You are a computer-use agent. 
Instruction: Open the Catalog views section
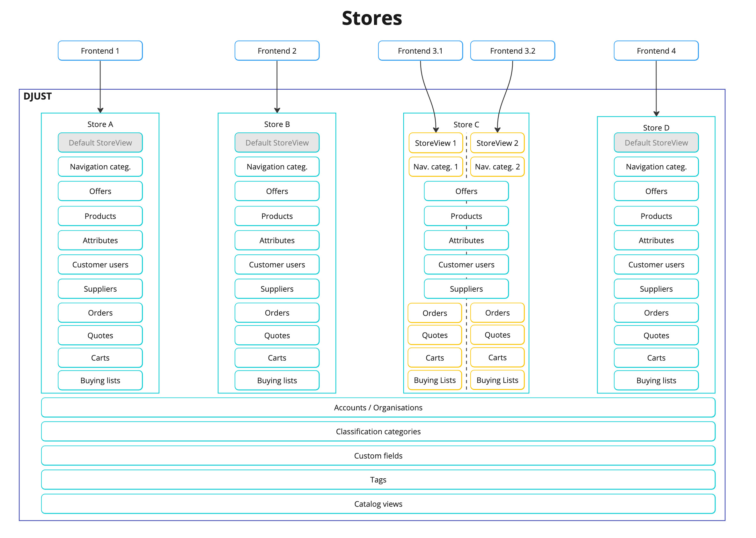[378, 504]
